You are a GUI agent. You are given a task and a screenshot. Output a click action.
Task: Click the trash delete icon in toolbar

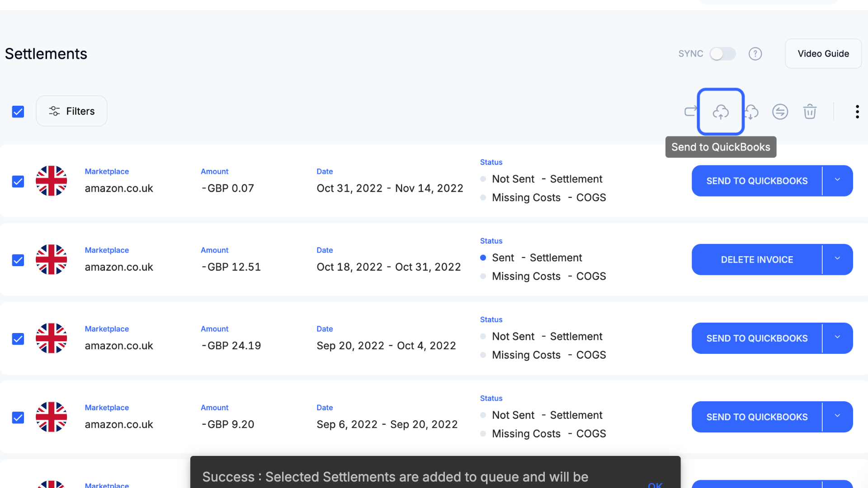tap(810, 112)
